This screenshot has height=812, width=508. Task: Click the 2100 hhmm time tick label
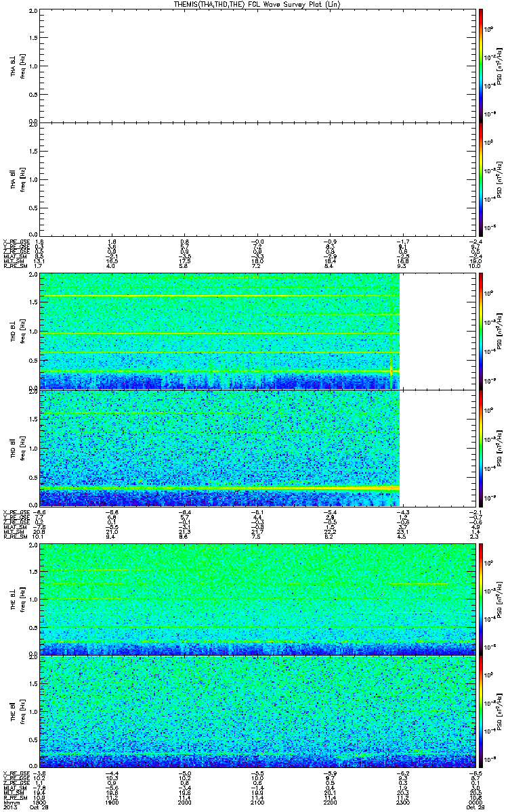coord(257,802)
